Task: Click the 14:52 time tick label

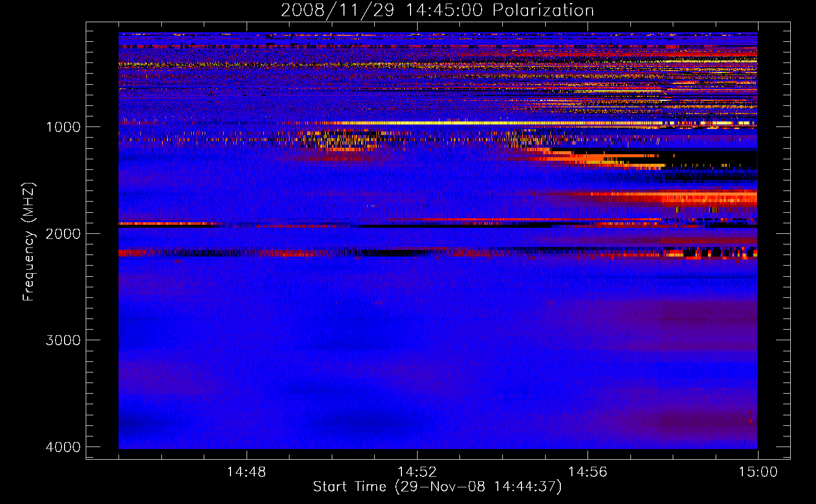Action: coord(417,472)
